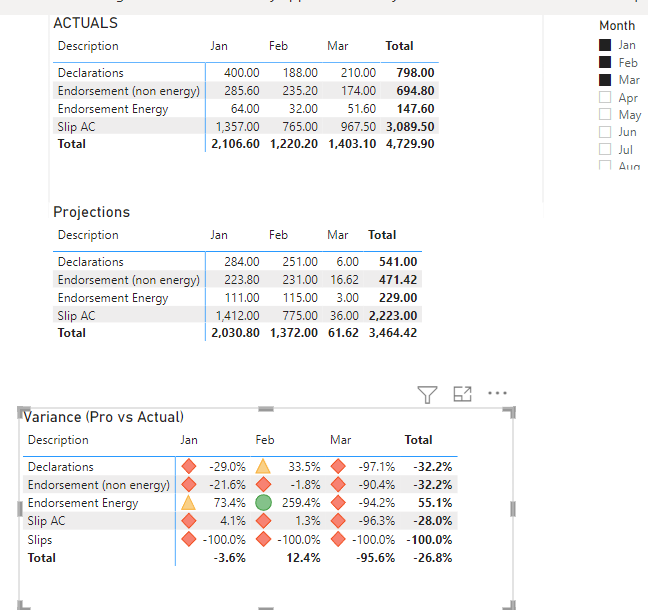Check Apr in the Month slicer
The image size is (648, 610).
[x=605, y=97]
